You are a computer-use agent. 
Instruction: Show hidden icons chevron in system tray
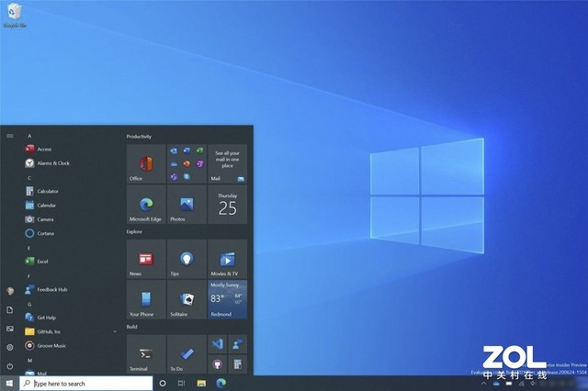[x=484, y=384]
